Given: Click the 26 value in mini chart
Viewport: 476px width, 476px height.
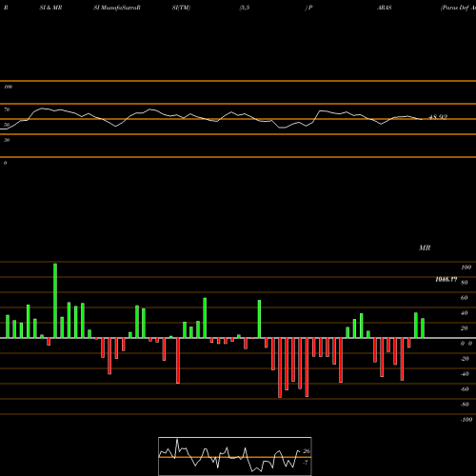Looking at the screenshot, I should point(307,451).
